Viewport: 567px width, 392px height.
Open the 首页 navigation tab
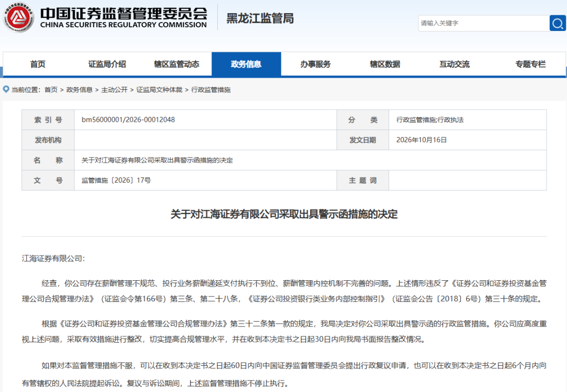tap(38, 64)
